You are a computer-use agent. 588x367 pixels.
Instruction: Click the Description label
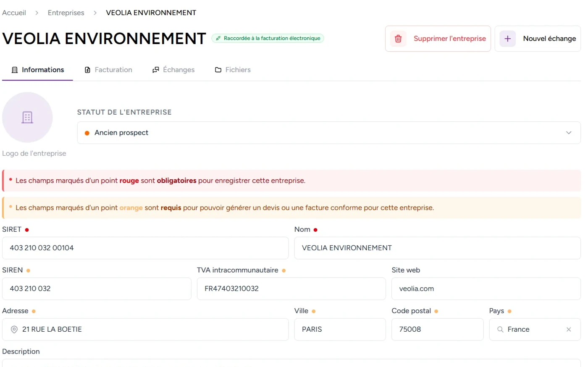pyautogui.click(x=21, y=351)
